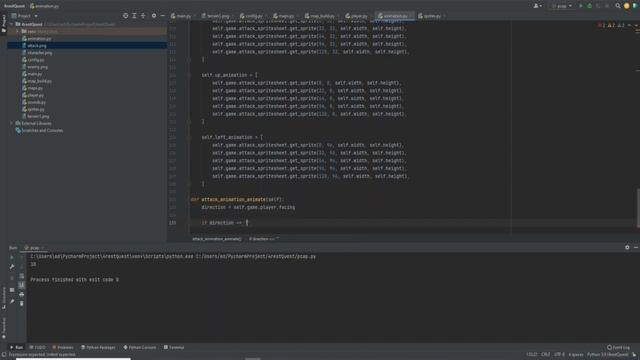
Task: Open the Project panel settings gear
Action: point(154,16)
